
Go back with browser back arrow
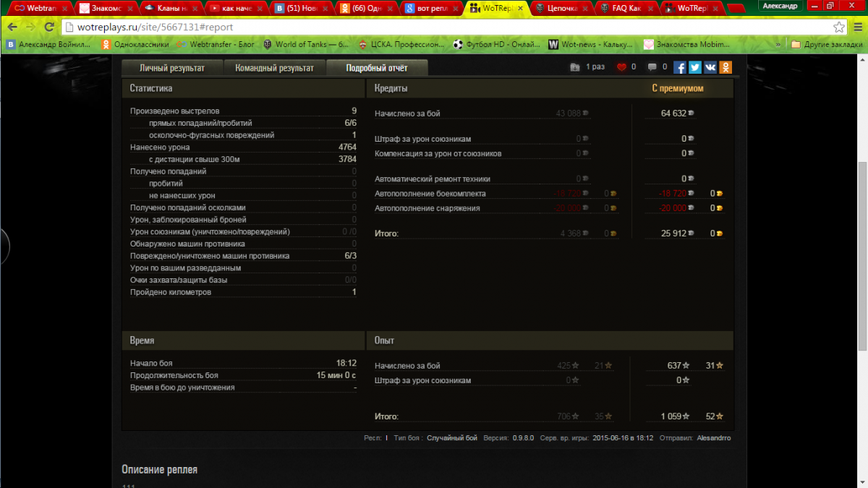[12, 27]
